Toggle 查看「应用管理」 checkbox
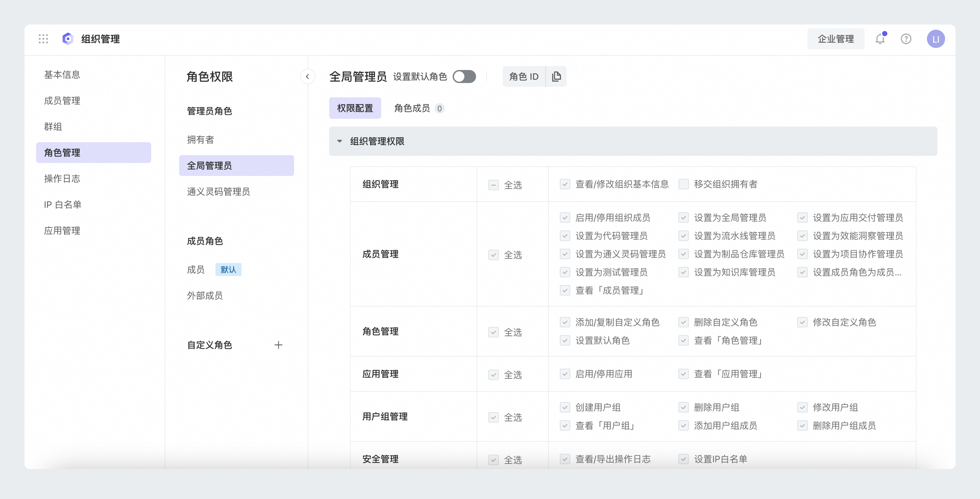This screenshot has height=499, width=980. pyautogui.click(x=683, y=374)
